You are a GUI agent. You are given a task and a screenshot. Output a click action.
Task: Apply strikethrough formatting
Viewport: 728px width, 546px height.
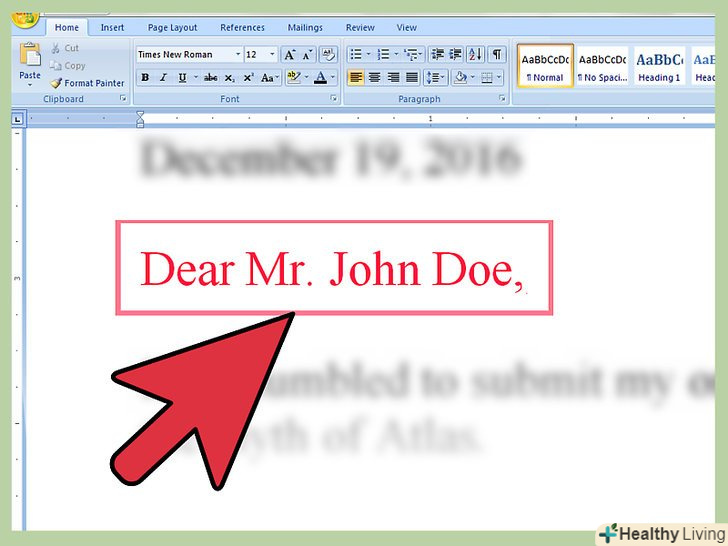pyautogui.click(x=210, y=78)
